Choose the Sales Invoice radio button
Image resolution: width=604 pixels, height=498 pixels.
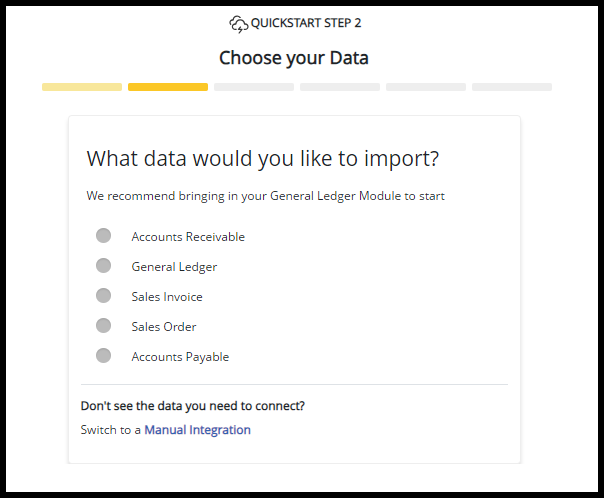[x=103, y=296]
